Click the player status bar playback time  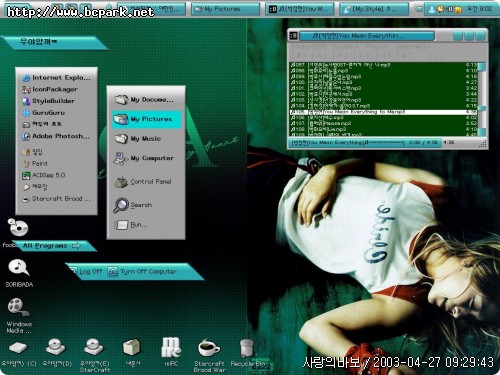pos(423,143)
